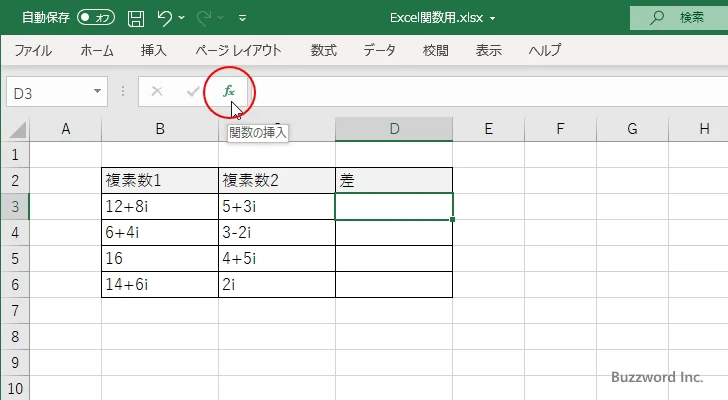Image resolution: width=728 pixels, height=400 pixels.
Task: Click header cell labeled 差
Action: (394, 181)
